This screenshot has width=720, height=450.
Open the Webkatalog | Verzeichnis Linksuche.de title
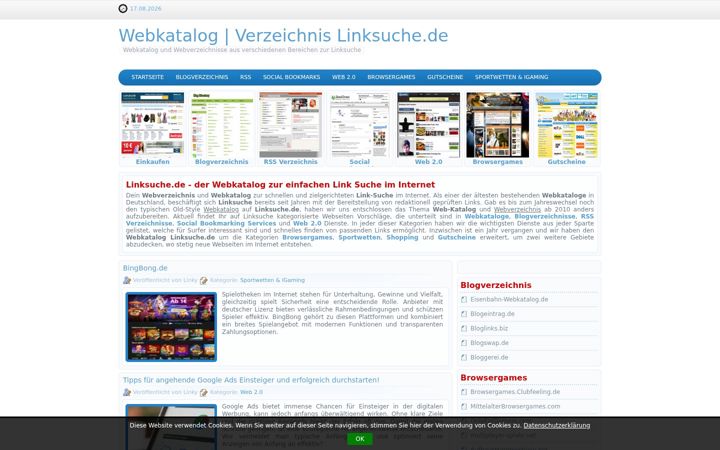coord(283,35)
